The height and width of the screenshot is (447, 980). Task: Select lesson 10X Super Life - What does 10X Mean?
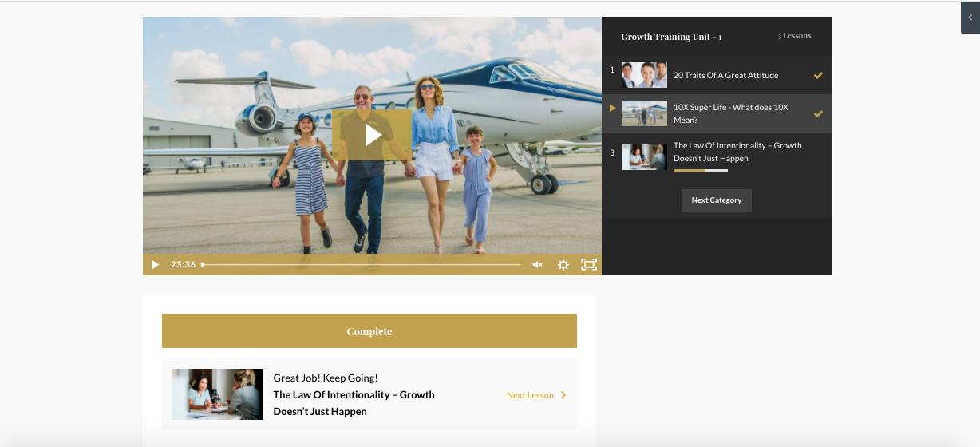point(717,113)
